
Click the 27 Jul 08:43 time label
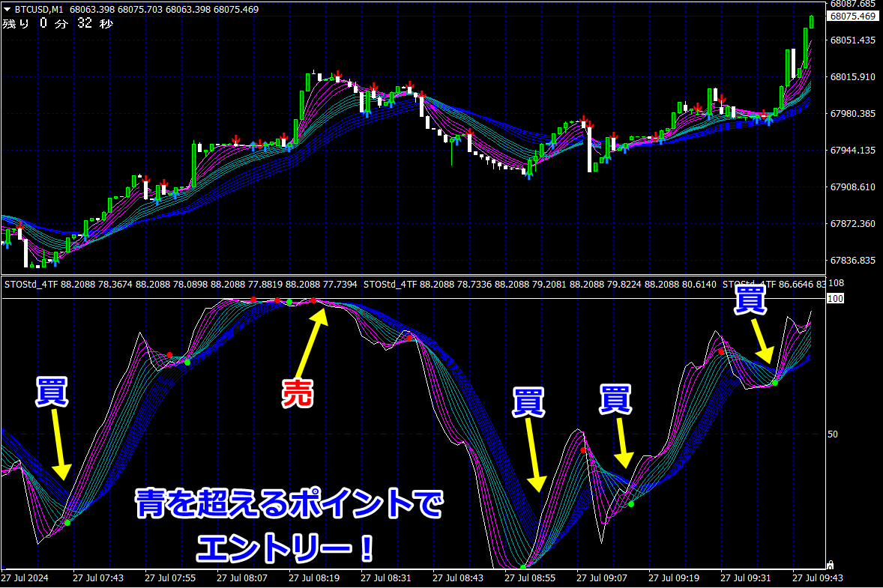[x=458, y=578]
